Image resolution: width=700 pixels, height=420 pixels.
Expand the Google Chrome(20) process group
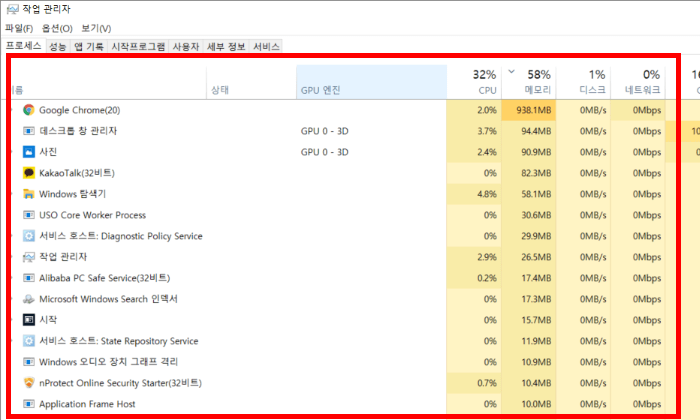pos(12,110)
